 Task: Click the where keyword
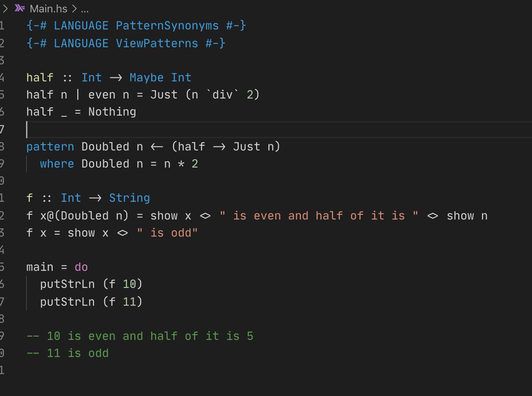(x=57, y=164)
